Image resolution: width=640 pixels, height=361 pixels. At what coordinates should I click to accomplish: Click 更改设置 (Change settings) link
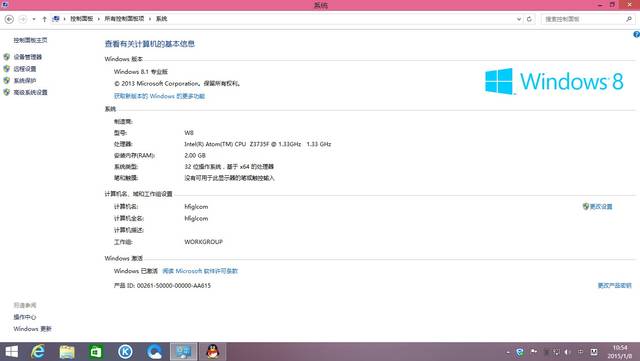[601, 207]
